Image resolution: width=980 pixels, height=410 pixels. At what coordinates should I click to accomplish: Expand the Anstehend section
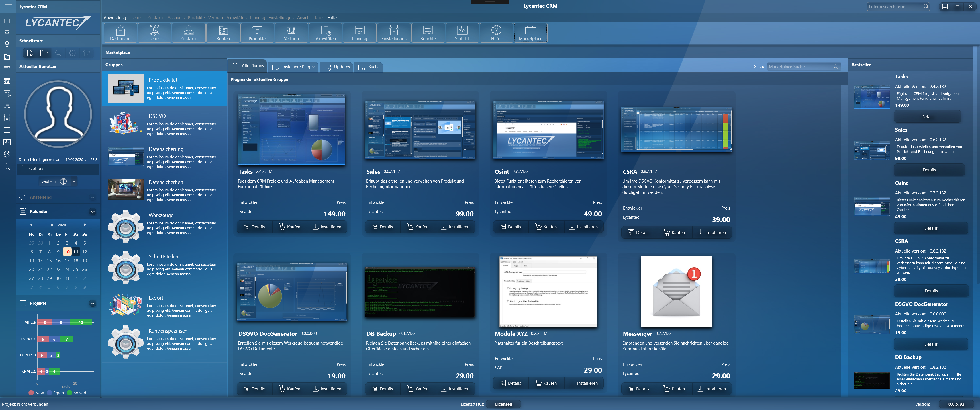93,197
